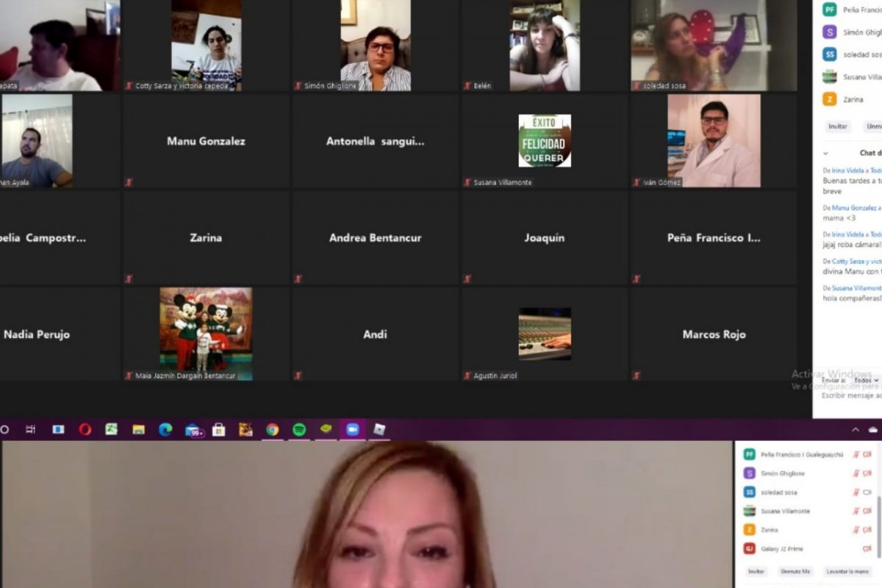Image resolution: width=882 pixels, height=588 pixels.
Task: Show hidden icons in the system tray
Action: pyautogui.click(x=855, y=429)
